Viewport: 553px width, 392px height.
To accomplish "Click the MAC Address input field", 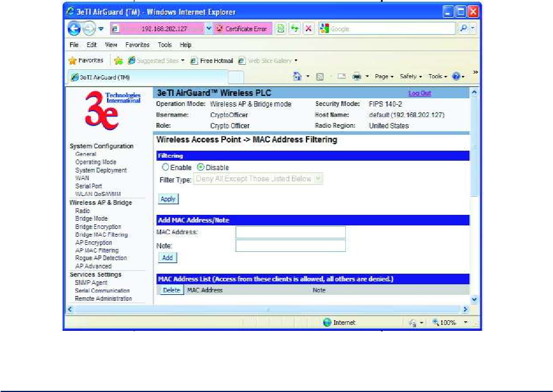I will tap(291, 232).
